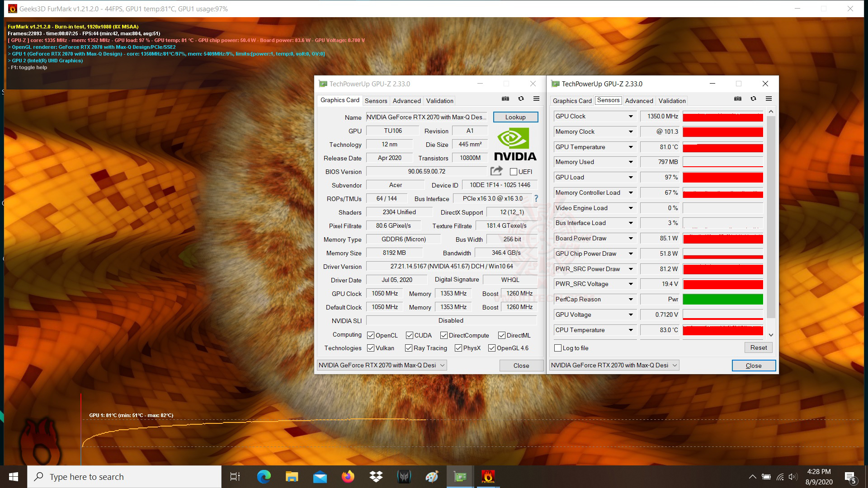Click the BIOS export share icon
868x488 pixels.
496,171
